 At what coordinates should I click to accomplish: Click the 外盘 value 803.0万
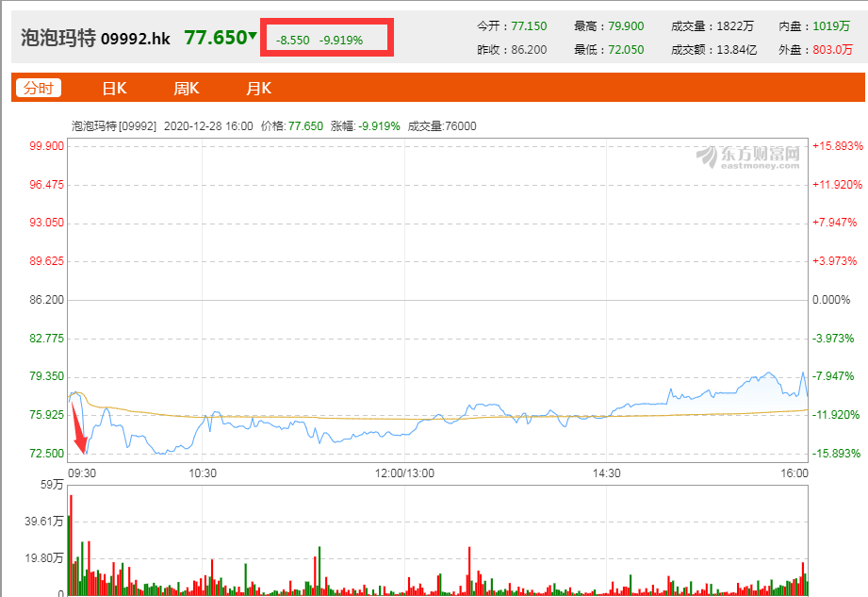[x=832, y=50]
